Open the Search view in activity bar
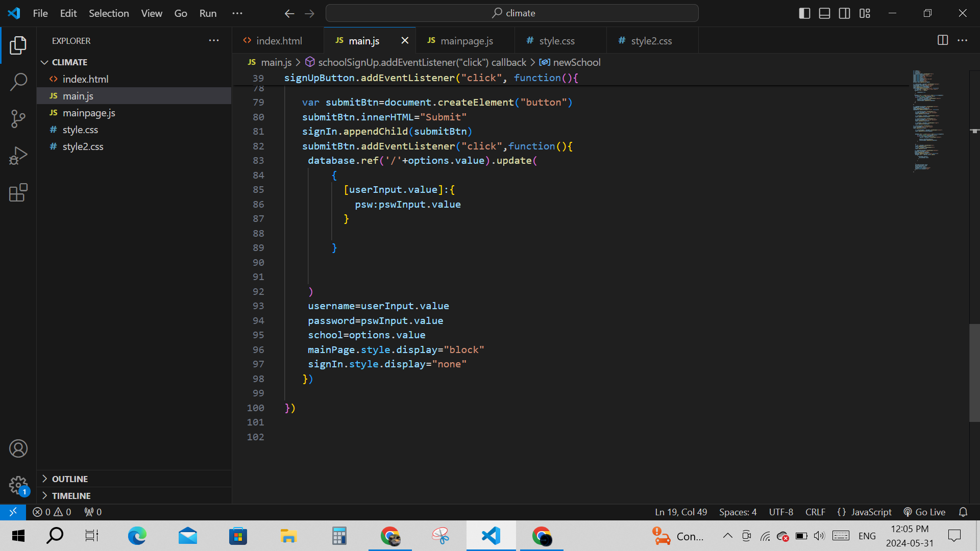The width and height of the screenshot is (980, 551). [x=18, y=82]
